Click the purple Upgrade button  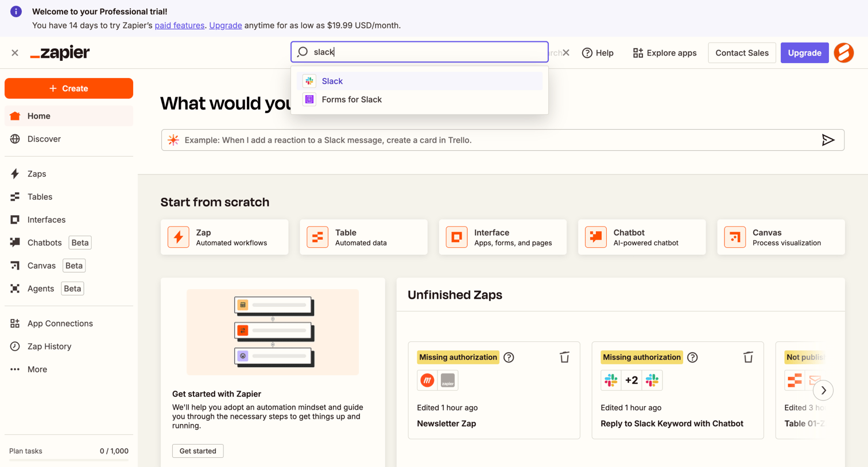[804, 53]
